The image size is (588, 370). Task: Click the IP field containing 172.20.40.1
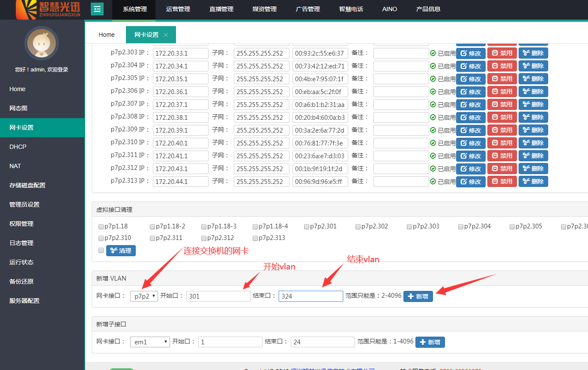[180, 143]
